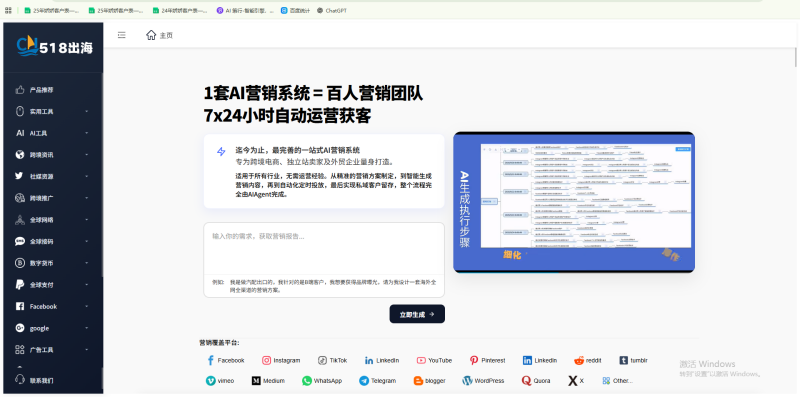Toggle the sidebar with the hamburger icon
This screenshot has height=397, width=800.
tap(121, 35)
